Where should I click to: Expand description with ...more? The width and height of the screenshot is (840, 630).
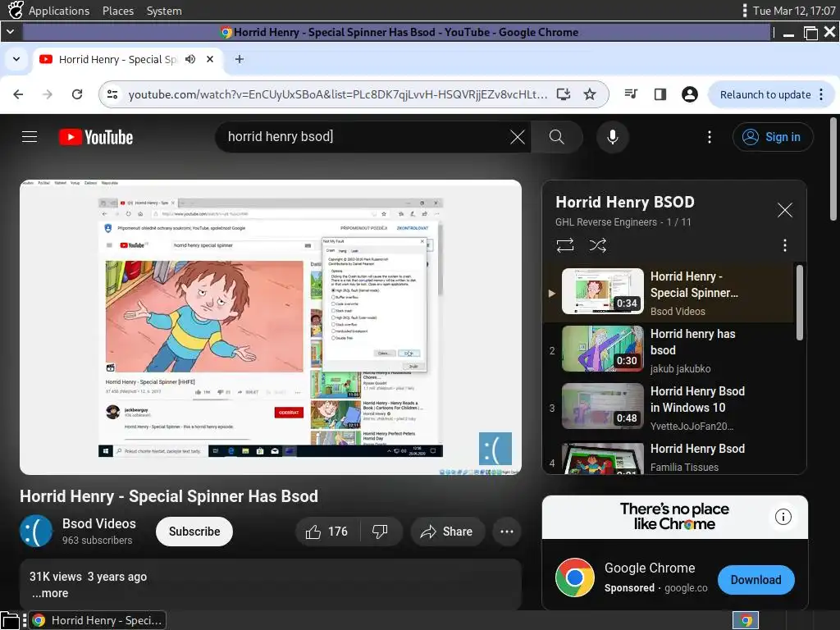[x=50, y=593]
